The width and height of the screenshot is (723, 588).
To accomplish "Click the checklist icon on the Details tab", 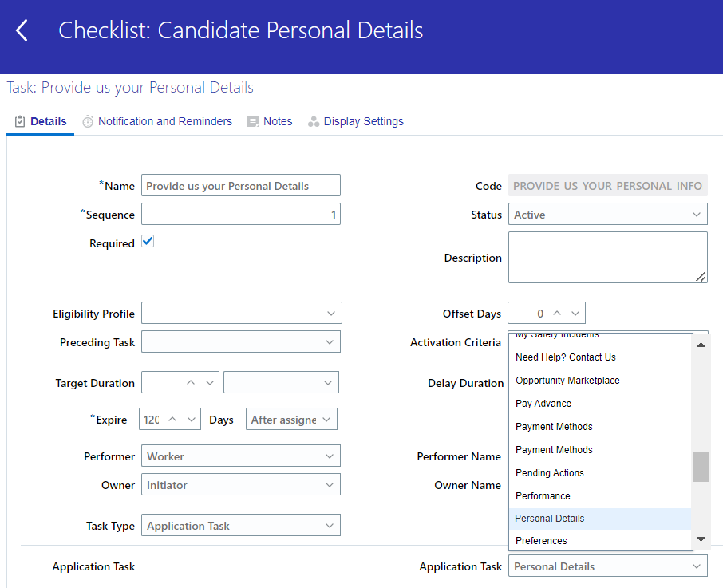I will pyautogui.click(x=20, y=120).
